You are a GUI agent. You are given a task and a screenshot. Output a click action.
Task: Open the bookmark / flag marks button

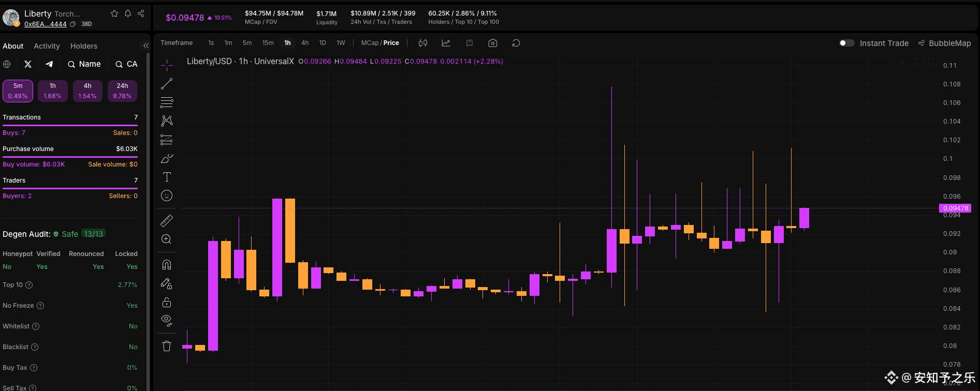(470, 43)
